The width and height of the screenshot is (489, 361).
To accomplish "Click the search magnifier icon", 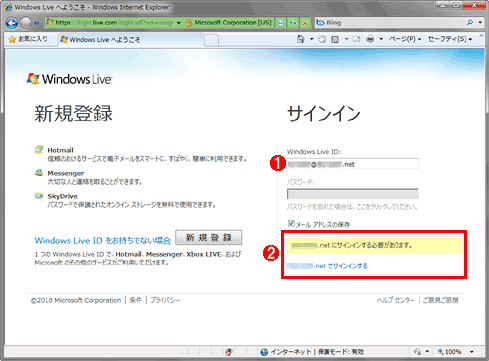I will 470,23.
